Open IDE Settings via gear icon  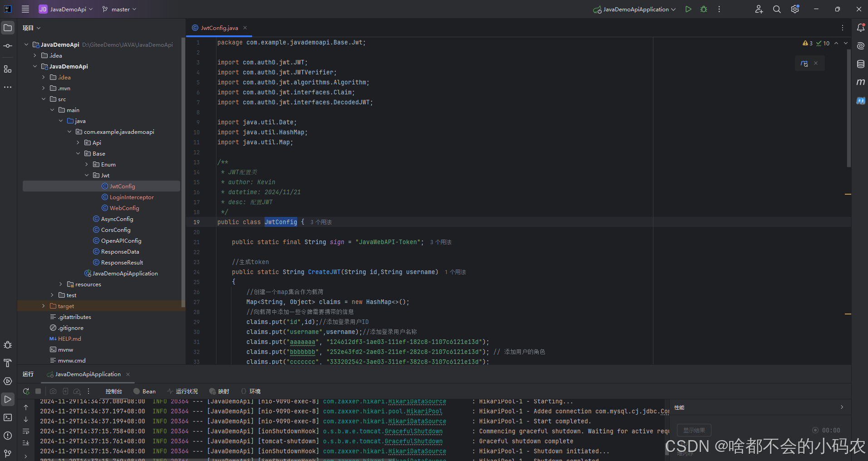794,9
